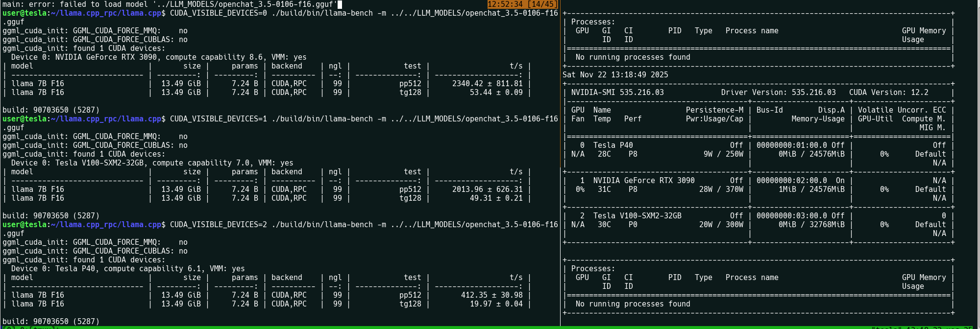Click the 'Device 0: Tesla P40' line
This screenshot has height=329, width=980.
click(x=128, y=269)
